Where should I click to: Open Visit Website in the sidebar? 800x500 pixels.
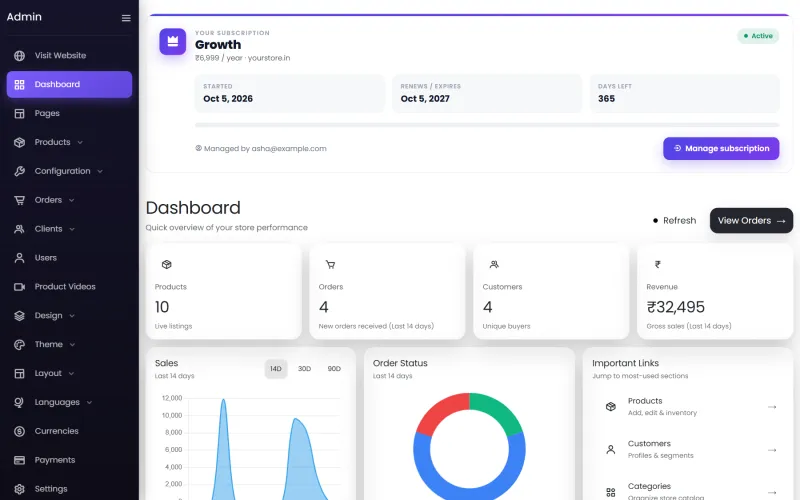click(x=69, y=56)
